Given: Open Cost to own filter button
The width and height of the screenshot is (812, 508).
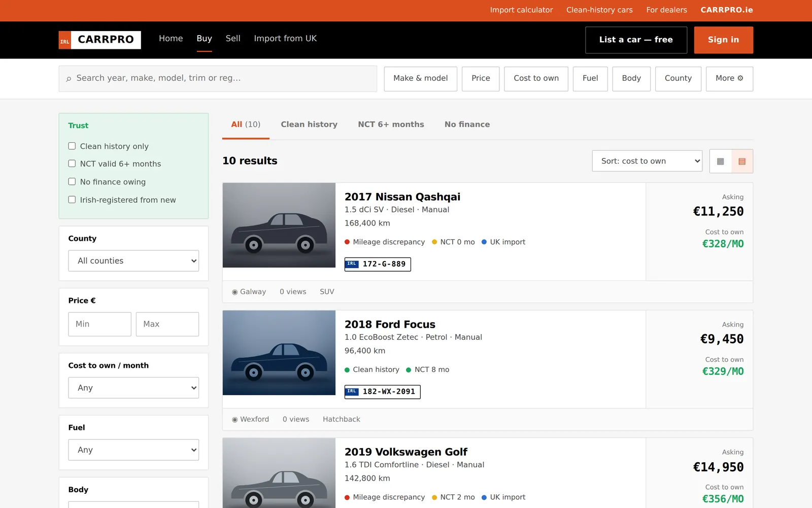Looking at the screenshot, I should [536, 79].
